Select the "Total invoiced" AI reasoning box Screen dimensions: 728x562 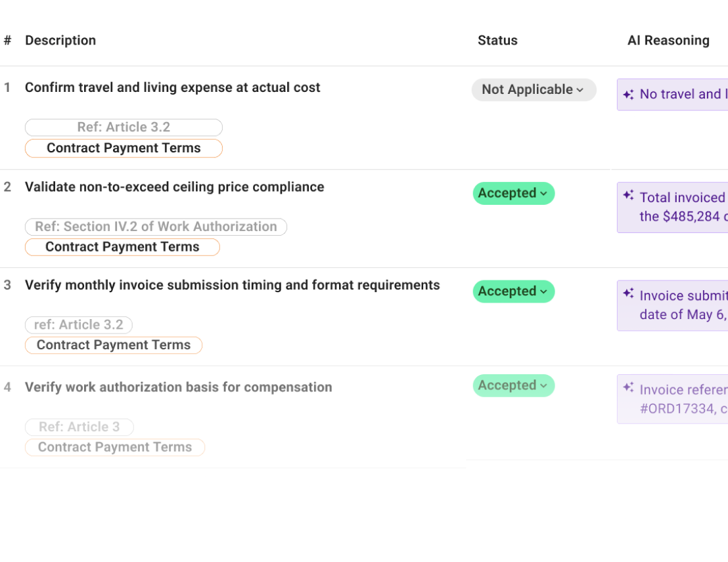coord(677,207)
